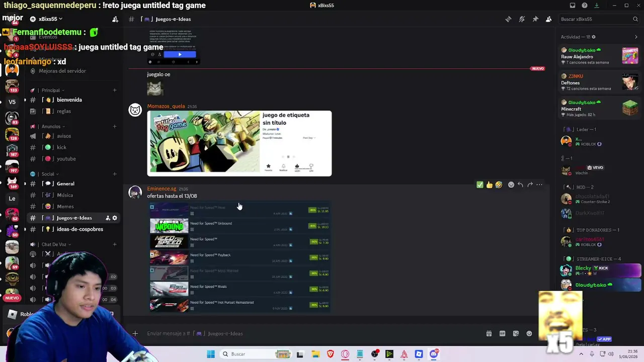
Task: Open the reglas channel
Action: [x=73, y=111]
